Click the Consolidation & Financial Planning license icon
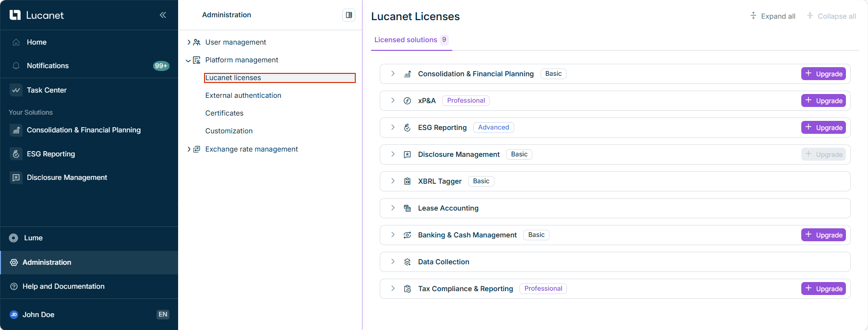868x330 pixels. tap(407, 74)
